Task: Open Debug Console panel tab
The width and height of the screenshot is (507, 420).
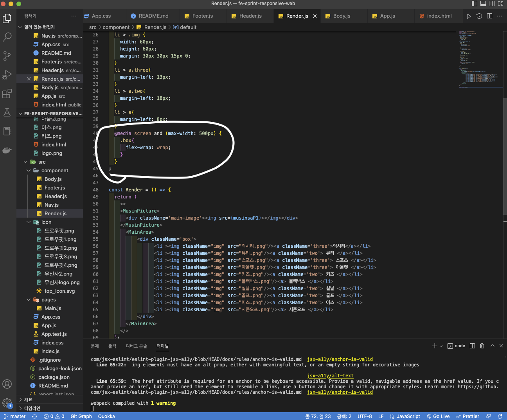Action: coord(136,346)
